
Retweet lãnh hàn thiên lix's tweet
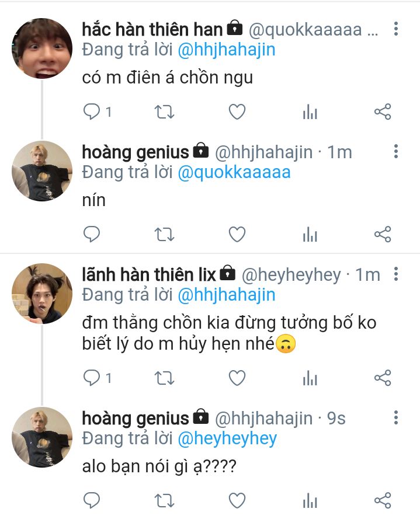[164, 378]
